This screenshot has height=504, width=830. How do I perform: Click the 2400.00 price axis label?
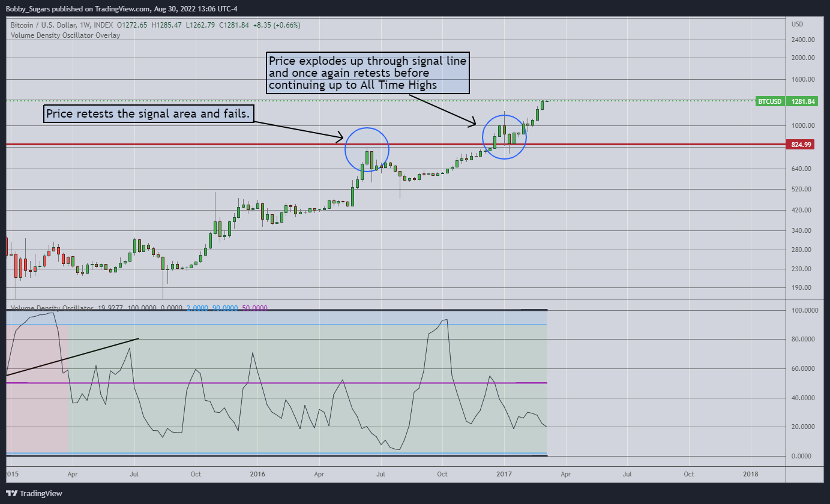tap(802, 40)
